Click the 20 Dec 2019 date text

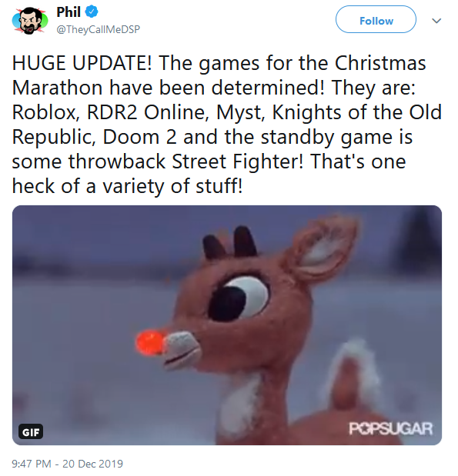click(x=92, y=464)
